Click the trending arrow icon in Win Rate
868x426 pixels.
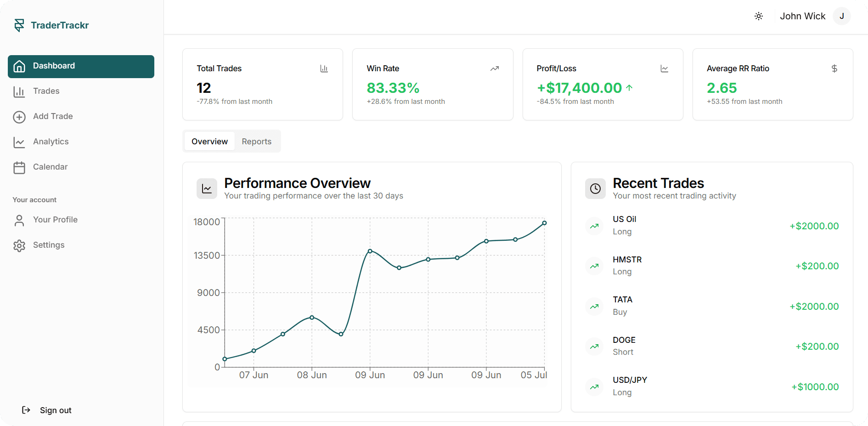(494, 68)
